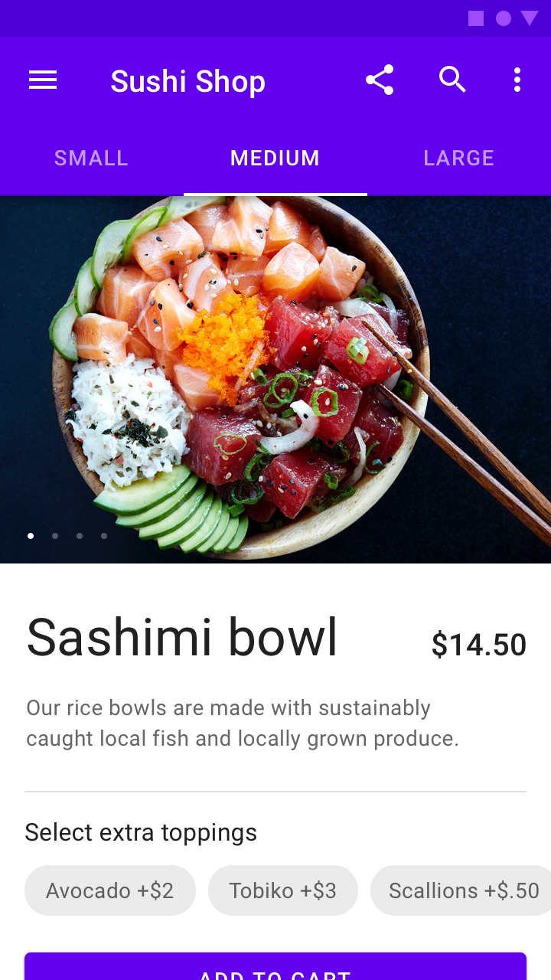The width and height of the screenshot is (551, 980).
Task: Select the first carousel image dot
Action: (31, 536)
